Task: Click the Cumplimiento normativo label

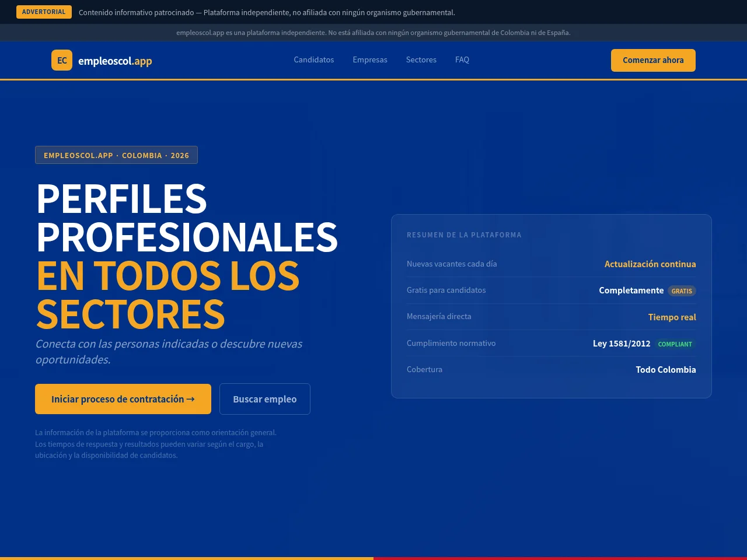Action: pyautogui.click(x=451, y=343)
